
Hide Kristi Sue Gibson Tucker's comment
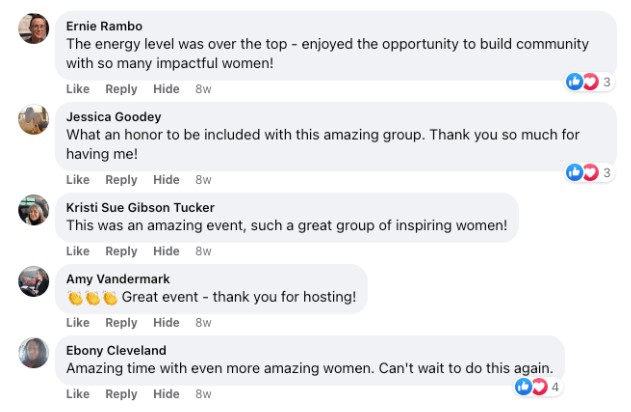coord(166,251)
